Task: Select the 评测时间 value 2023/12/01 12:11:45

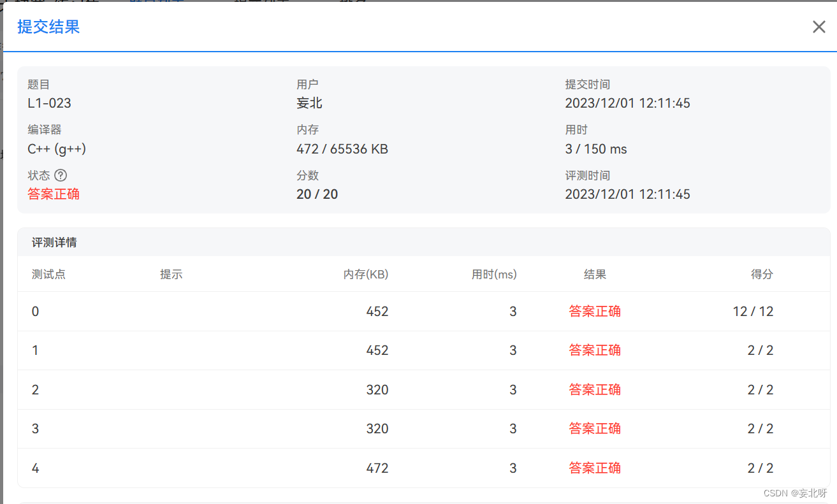Action: click(x=627, y=194)
